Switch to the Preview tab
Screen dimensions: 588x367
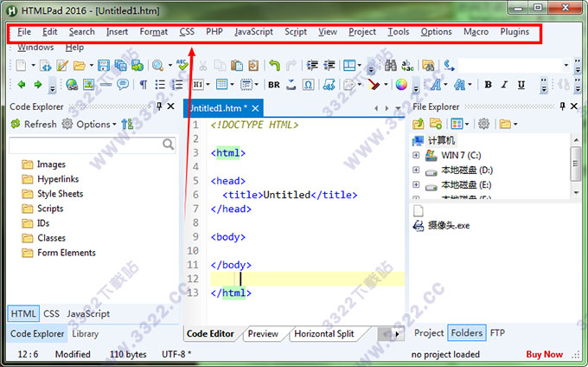tap(263, 333)
